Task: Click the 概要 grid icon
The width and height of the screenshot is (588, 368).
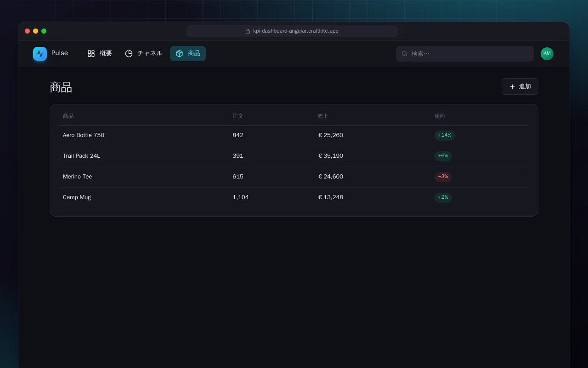Action: (x=91, y=54)
